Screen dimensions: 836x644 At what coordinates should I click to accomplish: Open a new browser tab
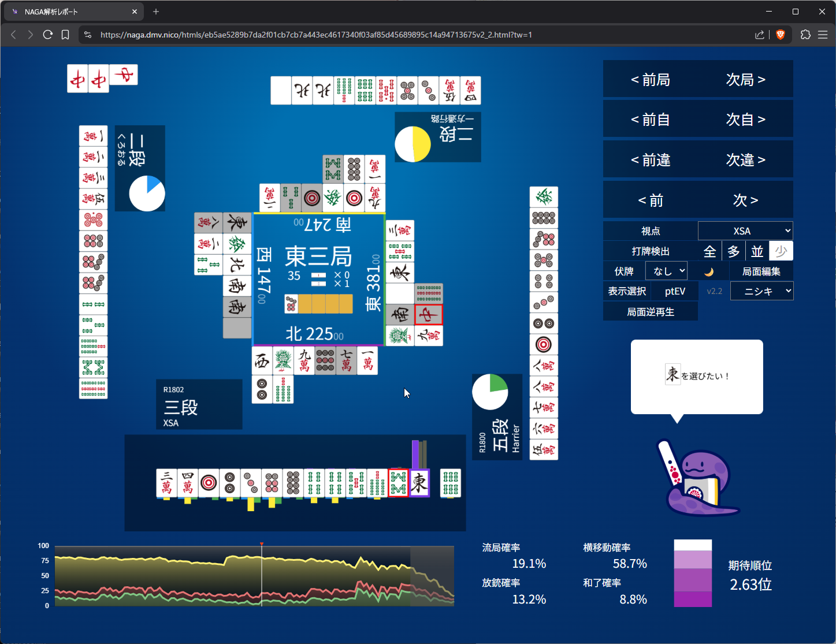click(156, 12)
